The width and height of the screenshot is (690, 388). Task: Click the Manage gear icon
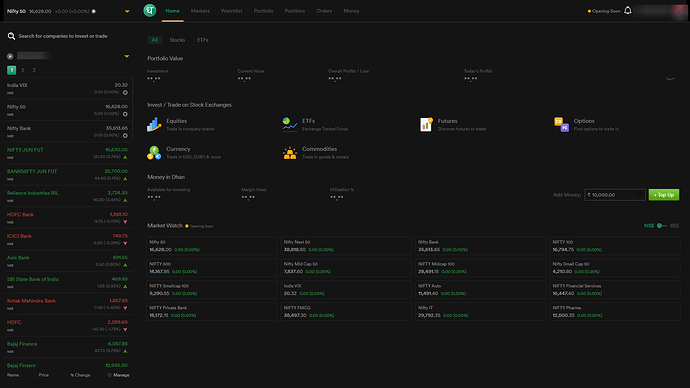(110, 375)
